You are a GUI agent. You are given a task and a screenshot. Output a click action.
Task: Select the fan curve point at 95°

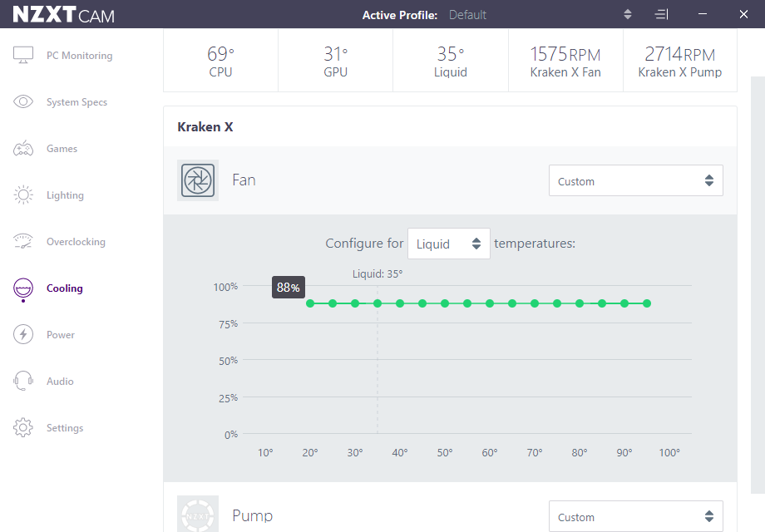pos(647,303)
